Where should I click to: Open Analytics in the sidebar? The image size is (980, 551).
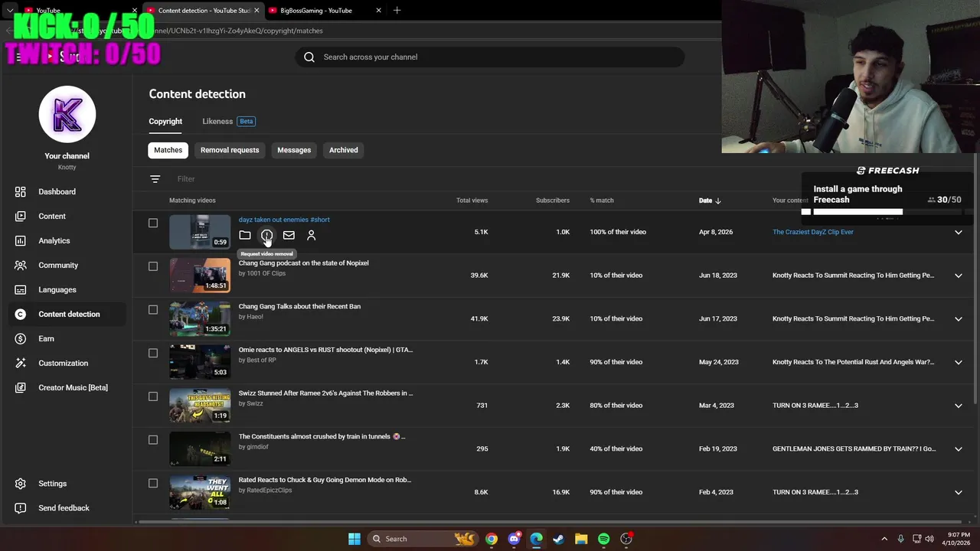point(54,240)
